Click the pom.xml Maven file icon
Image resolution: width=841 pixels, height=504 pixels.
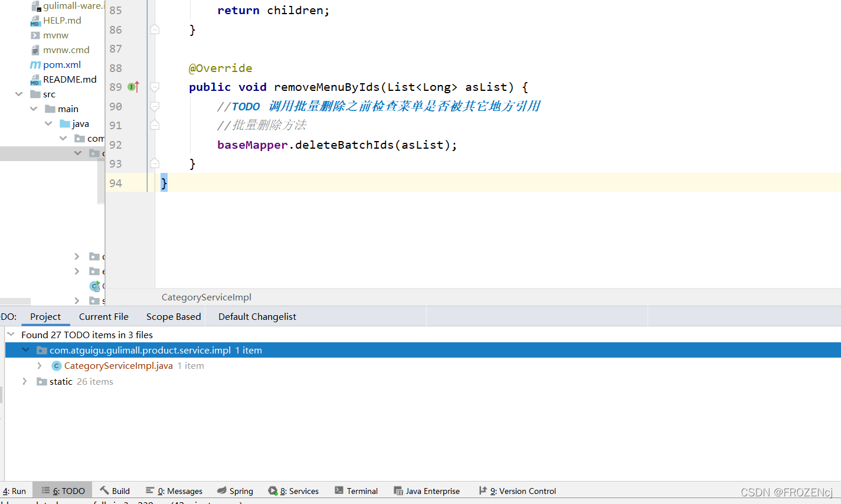35,65
